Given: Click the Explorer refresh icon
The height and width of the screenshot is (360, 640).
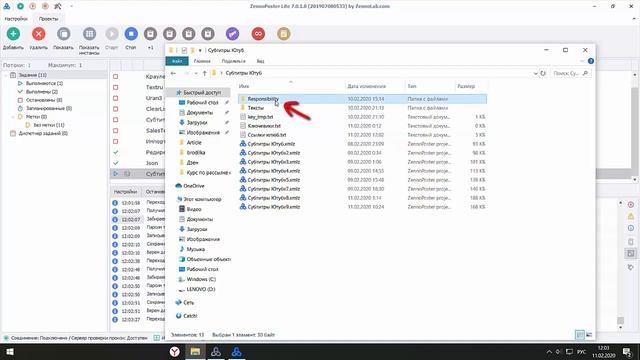Looking at the screenshot, I should tap(543, 73).
